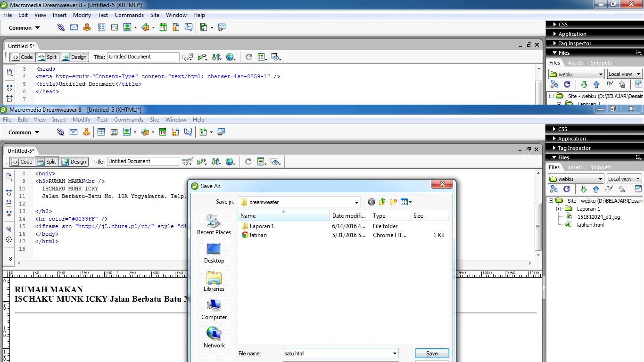Expand Tag Inspector panel in lower window
This screenshot has height=362, width=644.
click(x=555, y=148)
